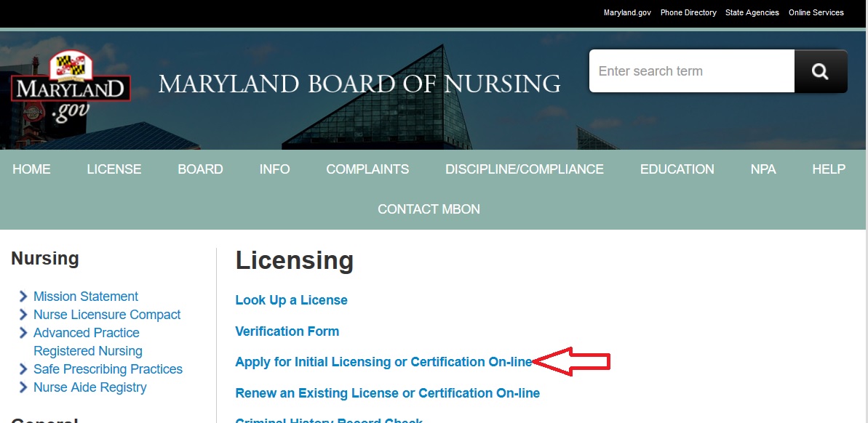Open the Verification Form link
Image resolution: width=868 pixels, height=423 pixels.
287,331
